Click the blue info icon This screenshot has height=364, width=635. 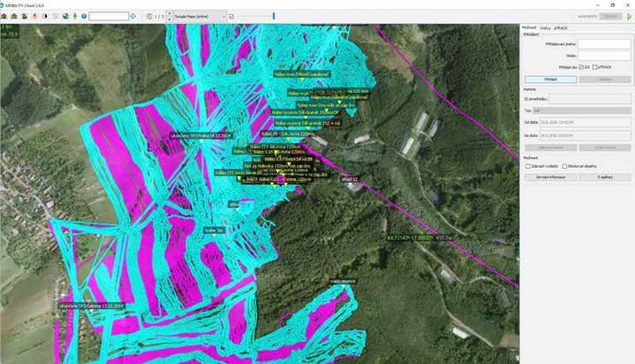[x=83, y=16]
